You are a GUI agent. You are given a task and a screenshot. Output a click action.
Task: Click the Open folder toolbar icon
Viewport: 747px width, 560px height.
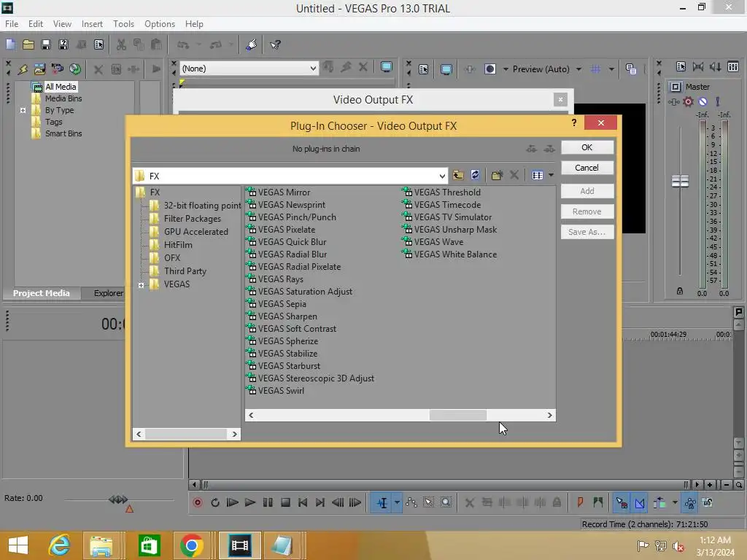pyautogui.click(x=28, y=44)
